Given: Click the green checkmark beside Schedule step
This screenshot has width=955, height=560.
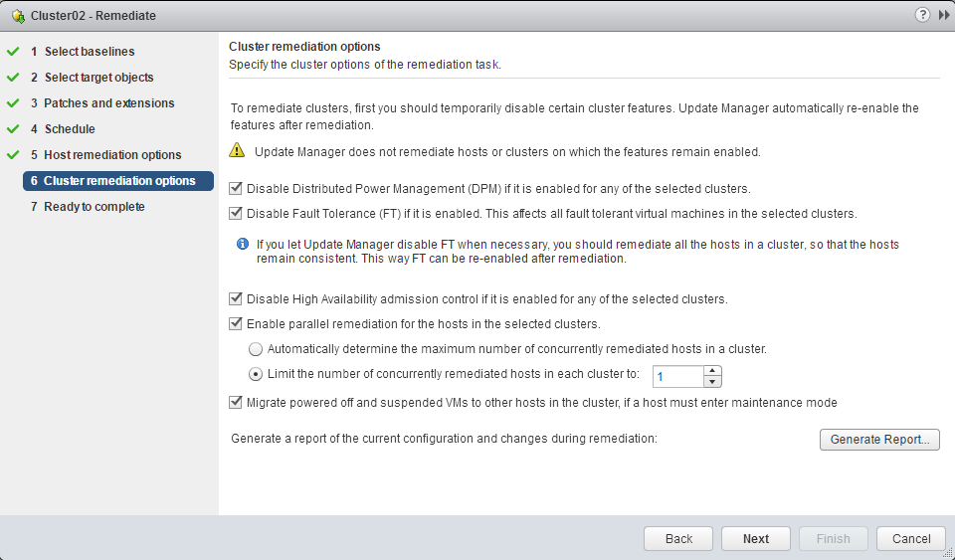Looking at the screenshot, I should 13,129.
